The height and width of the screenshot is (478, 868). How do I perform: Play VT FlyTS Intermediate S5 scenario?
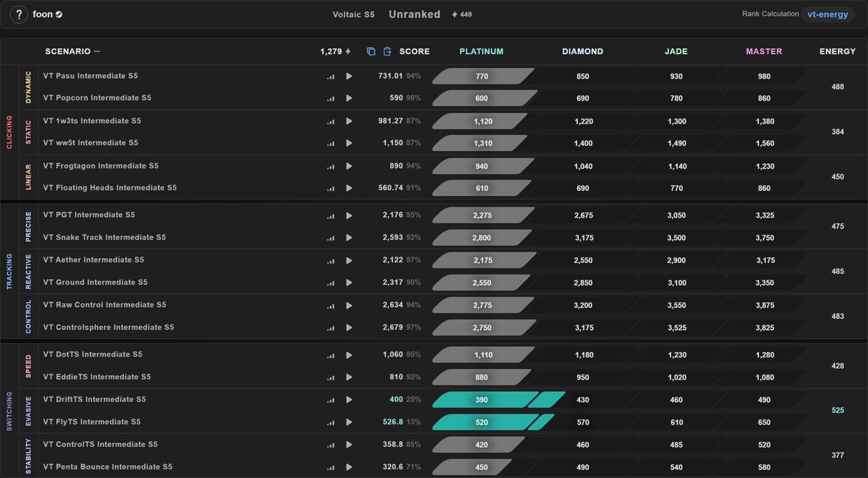click(349, 422)
